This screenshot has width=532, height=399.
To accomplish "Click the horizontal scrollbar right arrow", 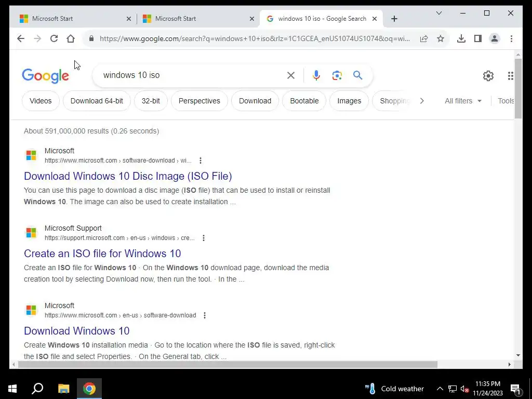I will (x=509, y=364).
